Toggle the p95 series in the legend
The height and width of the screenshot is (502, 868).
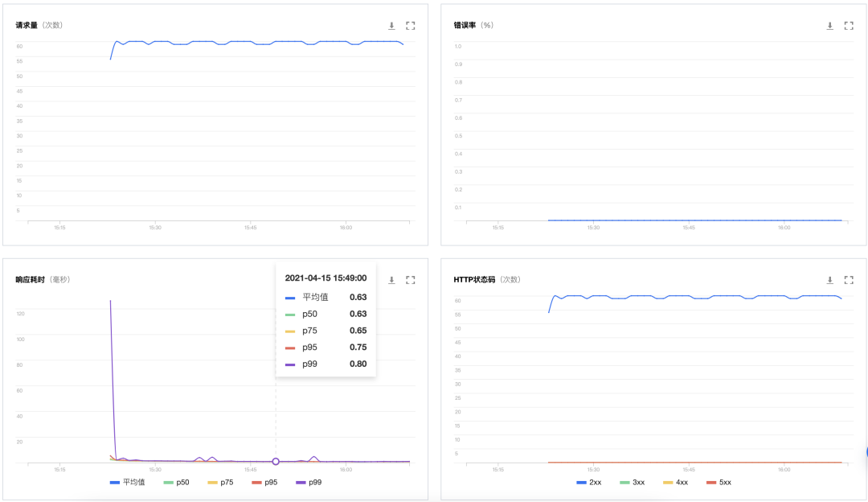point(264,483)
